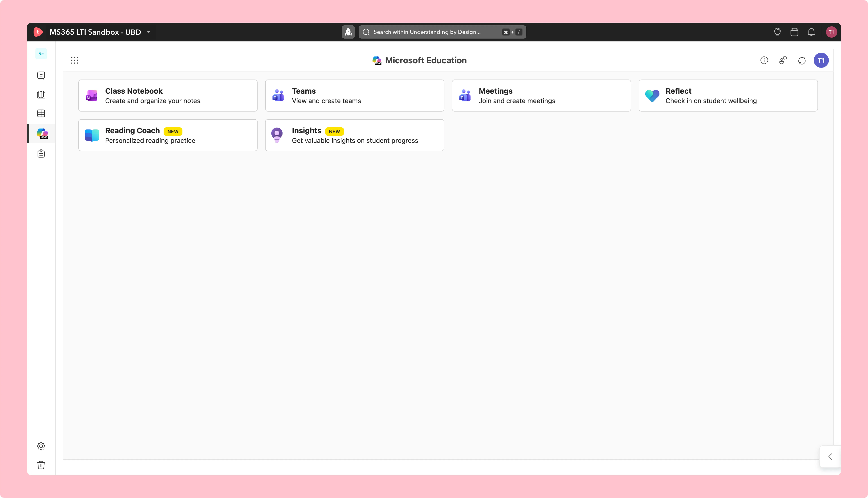Open the Teams card
The width and height of the screenshot is (868, 498).
click(x=355, y=95)
